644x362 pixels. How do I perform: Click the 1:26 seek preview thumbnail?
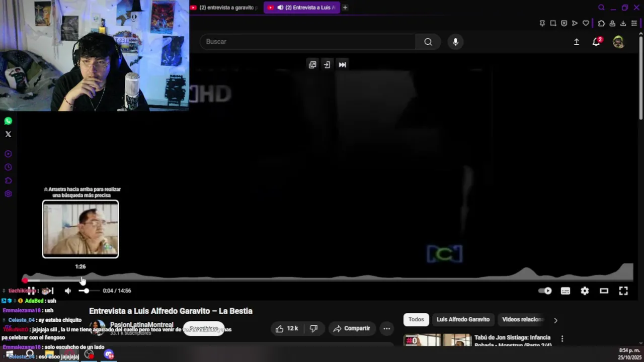(x=80, y=229)
